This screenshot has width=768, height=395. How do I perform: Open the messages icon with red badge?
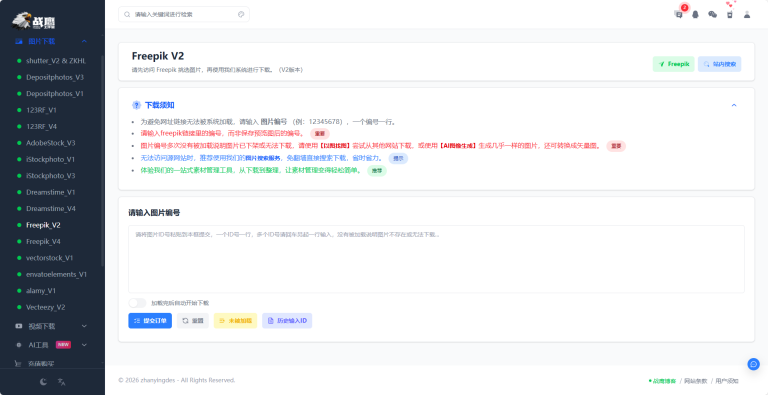pyautogui.click(x=679, y=14)
